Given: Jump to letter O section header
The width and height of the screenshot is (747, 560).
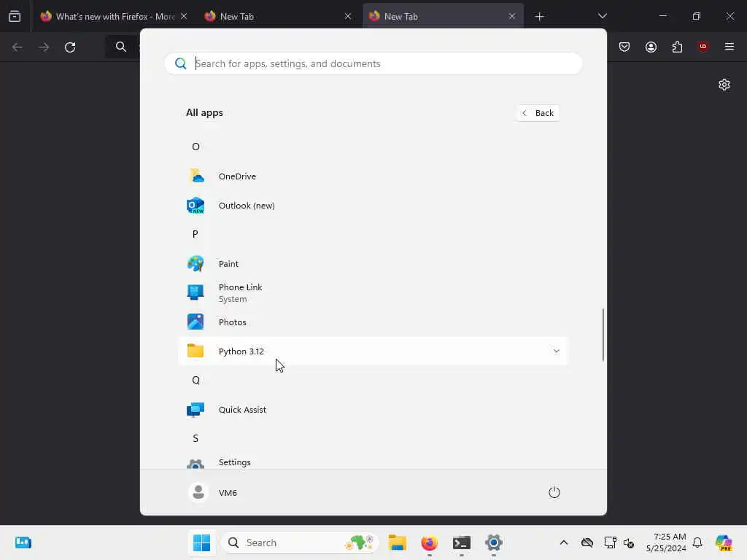Looking at the screenshot, I should point(196,147).
